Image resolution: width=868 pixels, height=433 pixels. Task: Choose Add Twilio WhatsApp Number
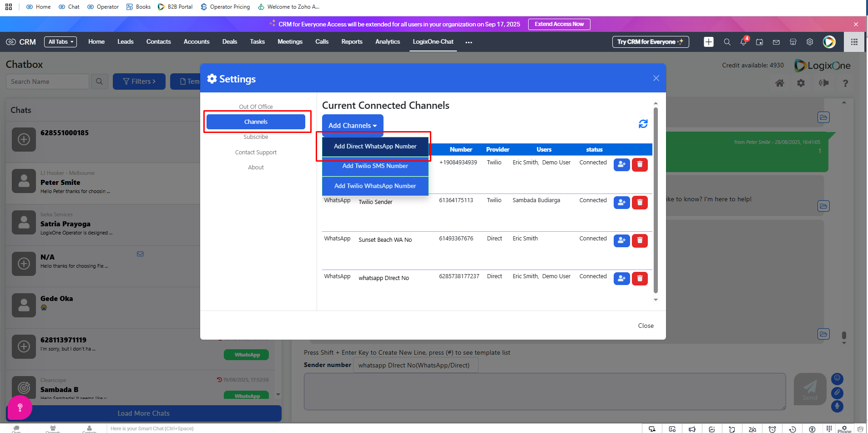pos(375,186)
